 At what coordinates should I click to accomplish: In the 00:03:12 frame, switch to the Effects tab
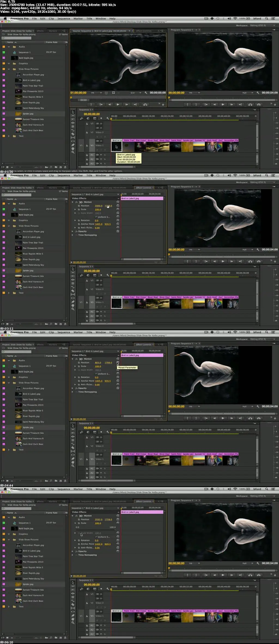40,188
